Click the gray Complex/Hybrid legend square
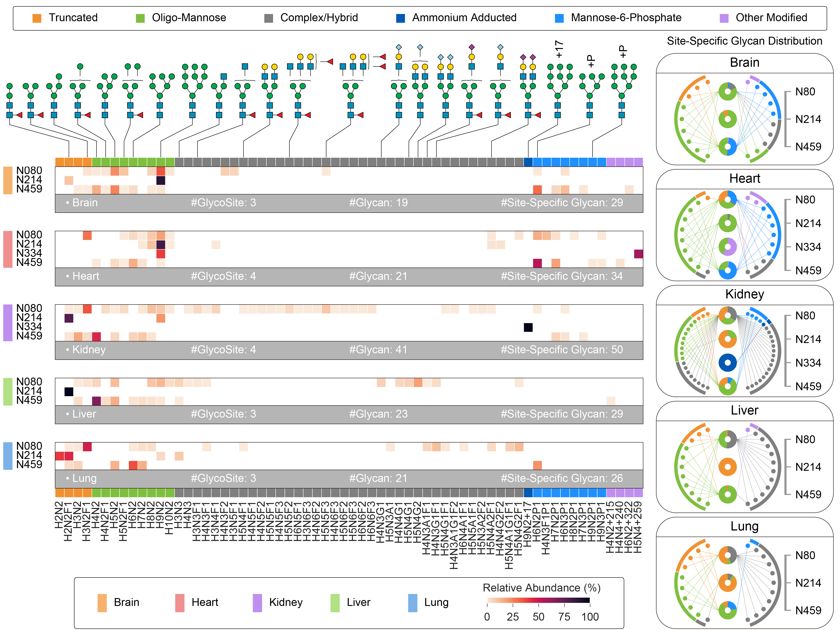Screen dimensions: 840x630 [268, 18]
